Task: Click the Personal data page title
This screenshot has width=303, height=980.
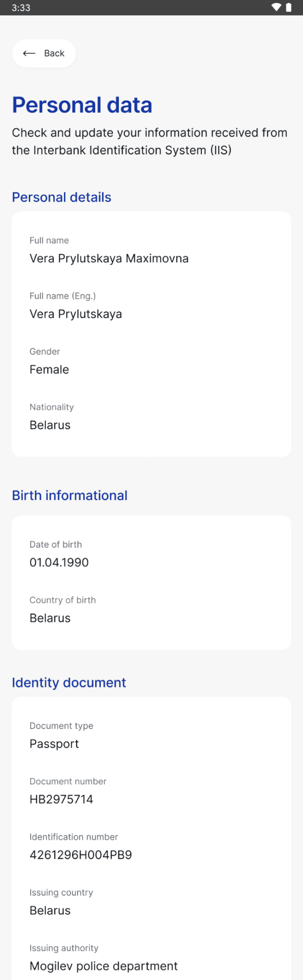Action: (82, 105)
